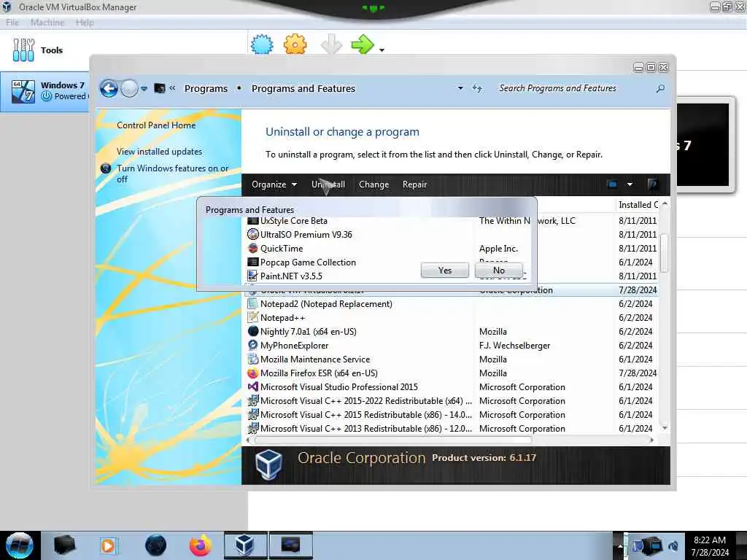
Task: Select UxStyle Core Beta in the list
Action: [294, 221]
